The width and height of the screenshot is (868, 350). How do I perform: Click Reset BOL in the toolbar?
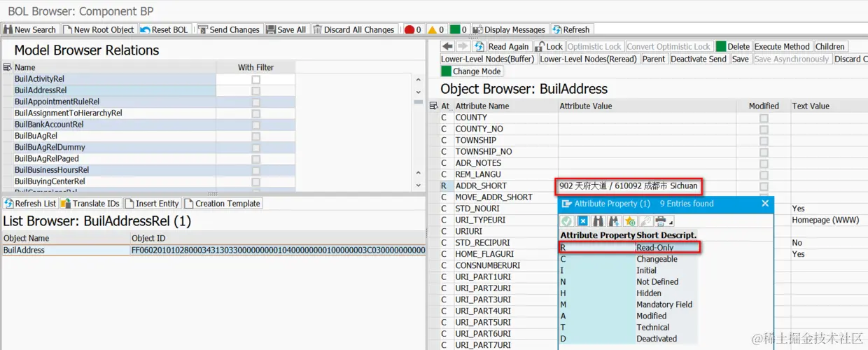(164, 29)
